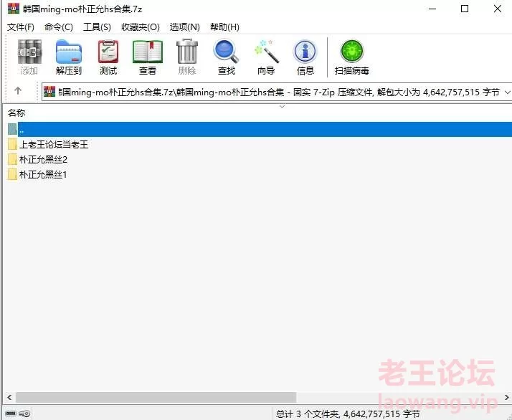Show archive 信息 (Info) icon
The height and width of the screenshot is (420, 512).
pyautogui.click(x=305, y=52)
